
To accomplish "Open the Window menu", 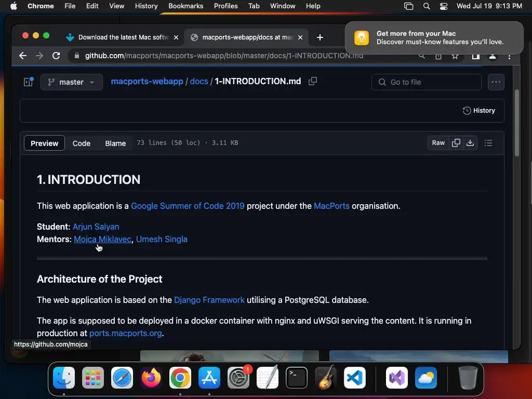I will pos(283,6).
